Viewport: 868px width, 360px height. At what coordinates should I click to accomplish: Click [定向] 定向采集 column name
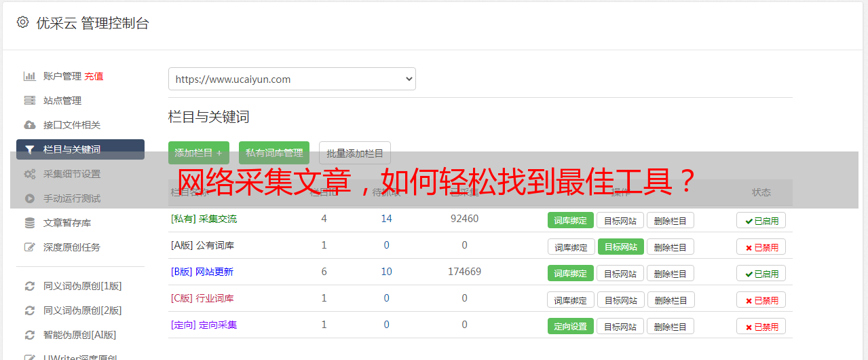coord(204,325)
